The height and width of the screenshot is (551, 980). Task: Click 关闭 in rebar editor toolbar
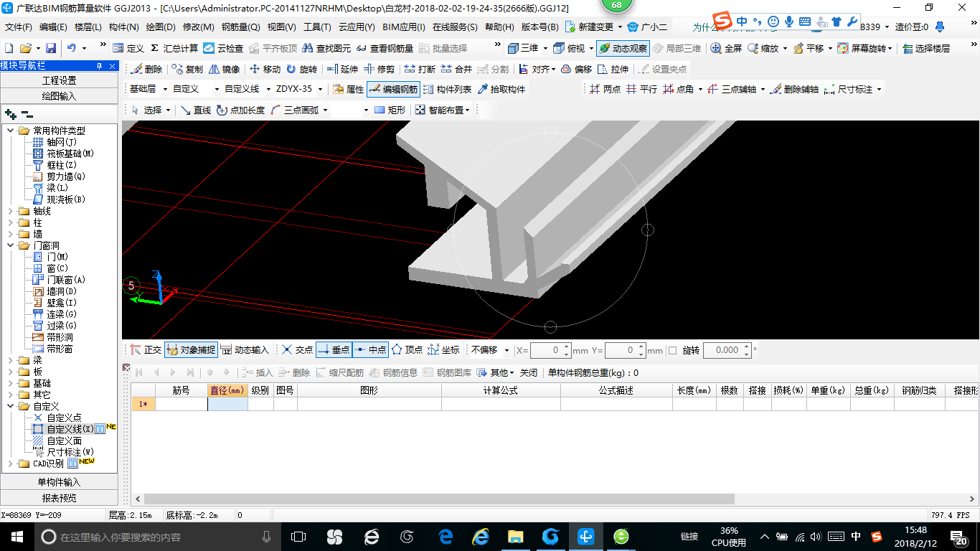pos(529,372)
